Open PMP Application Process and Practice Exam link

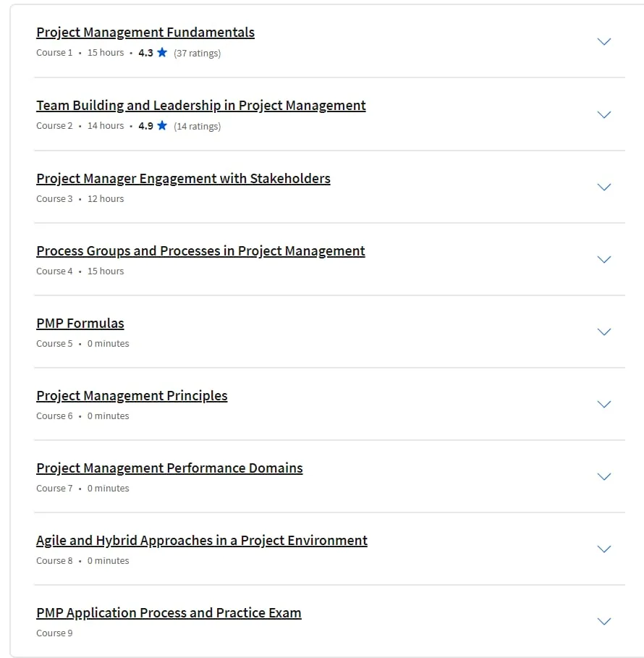[x=169, y=612]
